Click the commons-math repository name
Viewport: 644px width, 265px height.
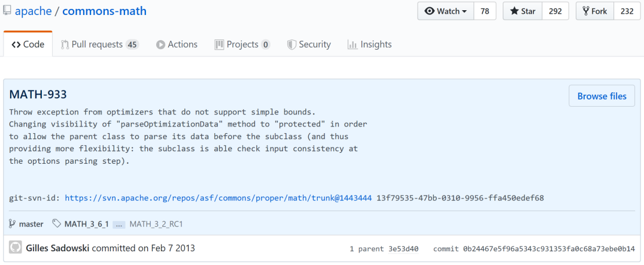(104, 11)
